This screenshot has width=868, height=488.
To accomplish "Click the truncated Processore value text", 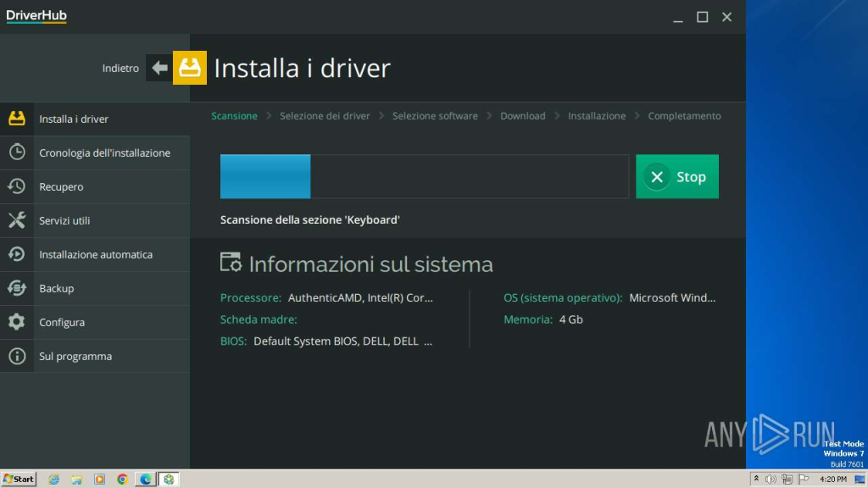I will [360, 298].
